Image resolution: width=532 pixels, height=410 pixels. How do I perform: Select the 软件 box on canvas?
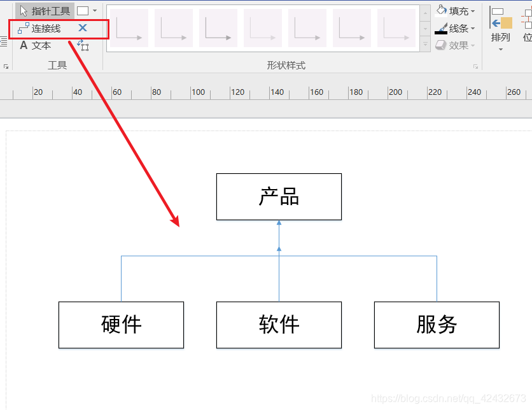(x=279, y=325)
